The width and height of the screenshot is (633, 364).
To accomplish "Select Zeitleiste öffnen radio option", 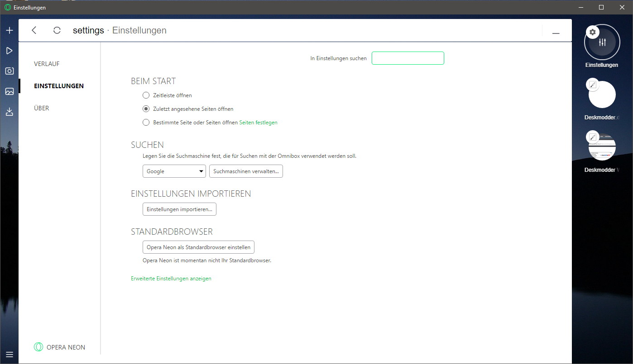I will [x=146, y=95].
